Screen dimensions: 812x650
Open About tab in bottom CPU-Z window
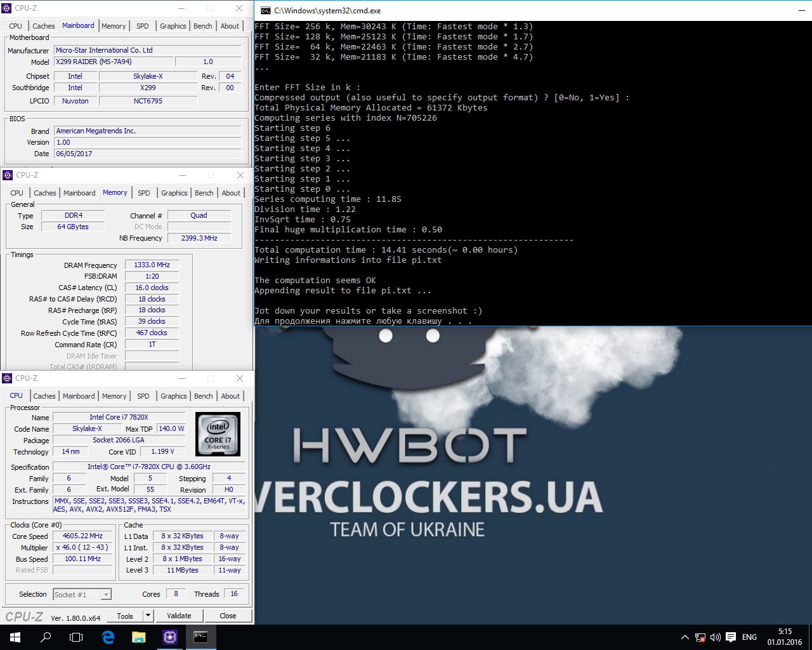tap(230, 396)
